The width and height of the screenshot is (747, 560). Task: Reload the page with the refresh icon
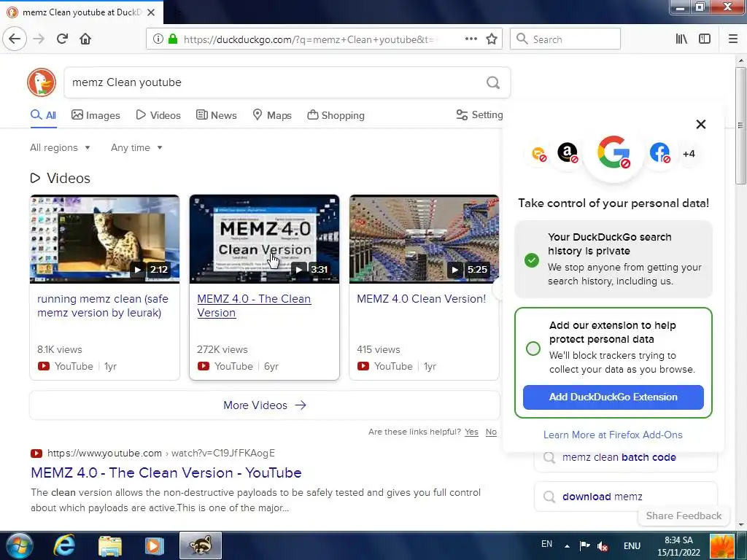pos(62,39)
